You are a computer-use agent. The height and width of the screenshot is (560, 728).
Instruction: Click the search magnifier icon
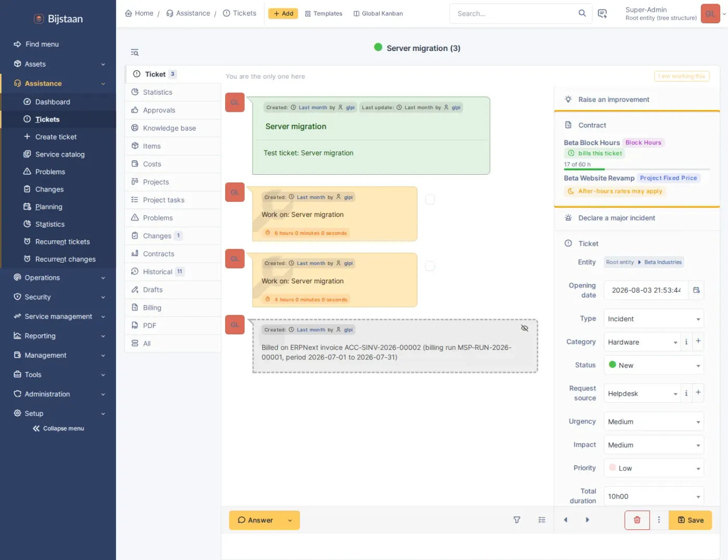[x=582, y=14]
